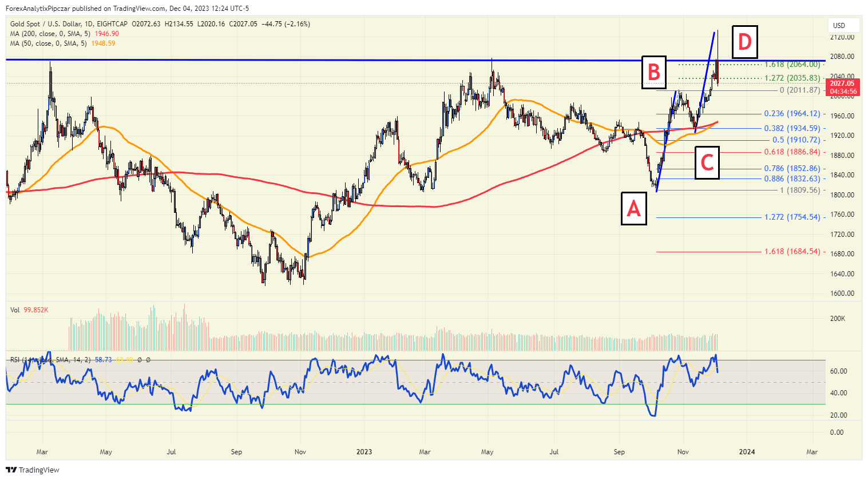Click the orange 1948.59 MA value

tap(103, 43)
